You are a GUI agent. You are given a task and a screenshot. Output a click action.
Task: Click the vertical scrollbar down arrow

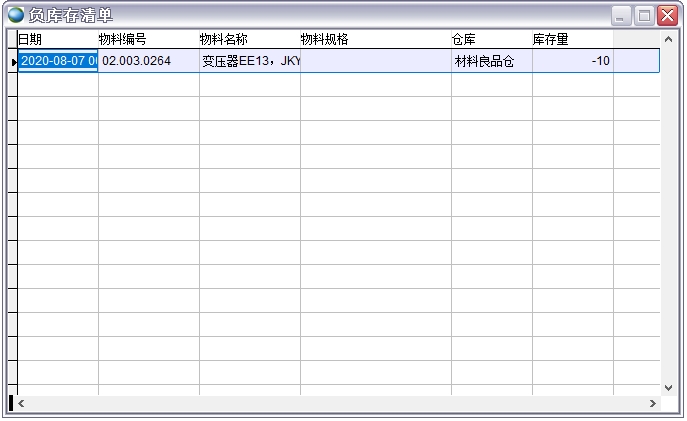coord(669,387)
